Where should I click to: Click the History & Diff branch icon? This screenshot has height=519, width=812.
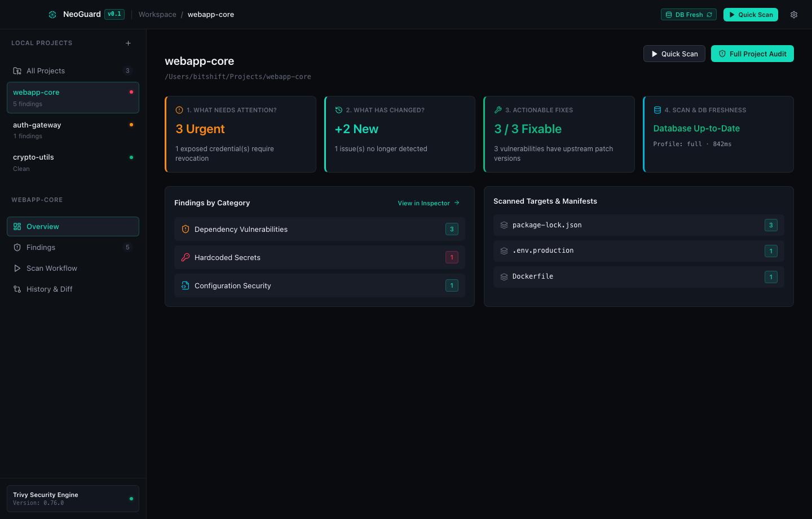click(x=17, y=289)
